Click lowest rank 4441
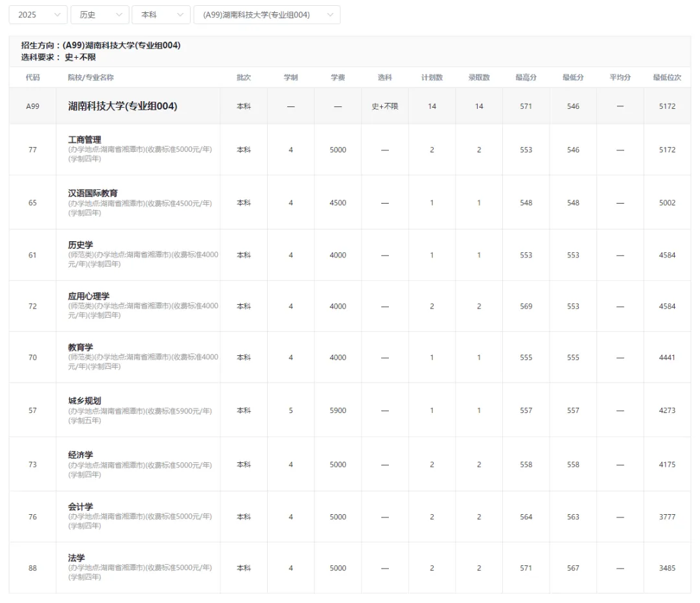 (x=667, y=357)
